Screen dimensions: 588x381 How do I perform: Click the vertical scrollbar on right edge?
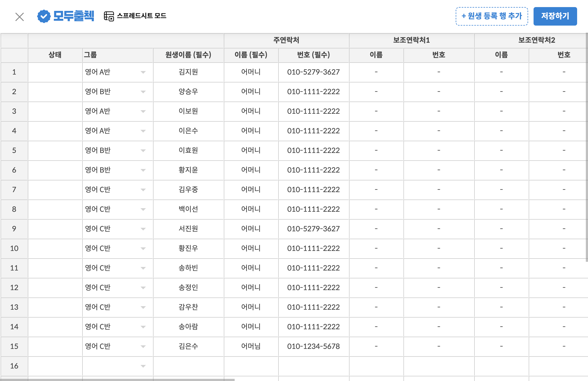point(587,147)
